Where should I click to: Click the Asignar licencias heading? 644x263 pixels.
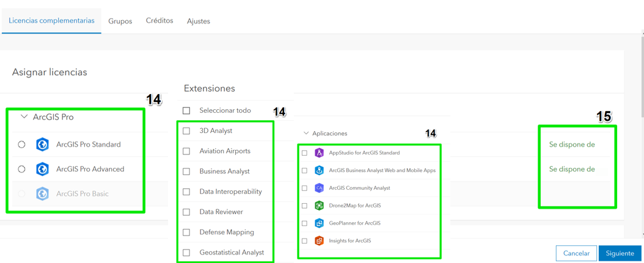(49, 72)
